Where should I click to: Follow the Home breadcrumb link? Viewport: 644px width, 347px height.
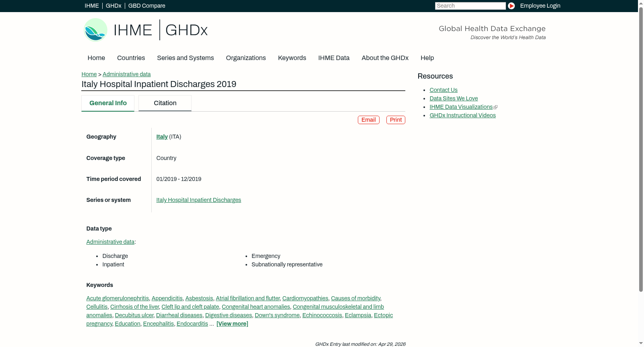pyautogui.click(x=89, y=74)
